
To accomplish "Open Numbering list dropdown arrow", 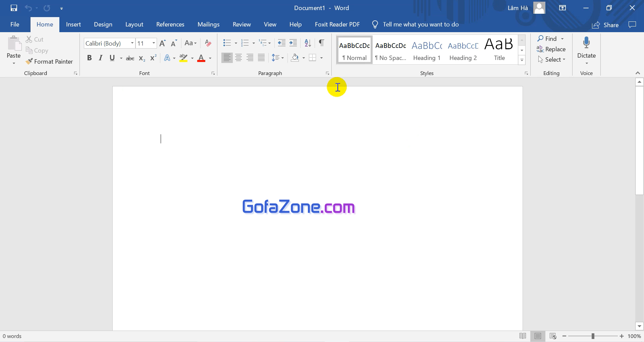I will [x=254, y=43].
